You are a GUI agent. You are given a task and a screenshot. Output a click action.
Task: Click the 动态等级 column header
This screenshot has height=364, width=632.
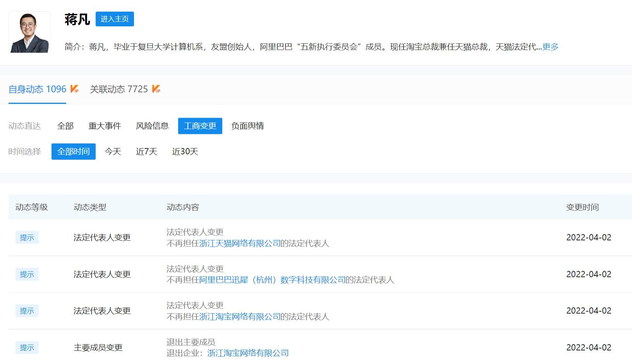click(32, 207)
